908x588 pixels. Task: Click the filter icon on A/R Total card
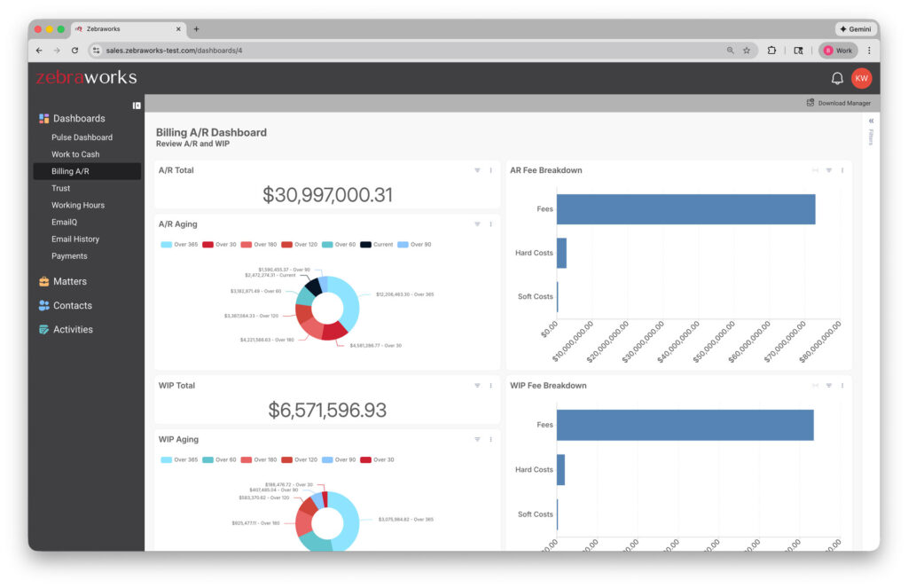click(x=477, y=170)
